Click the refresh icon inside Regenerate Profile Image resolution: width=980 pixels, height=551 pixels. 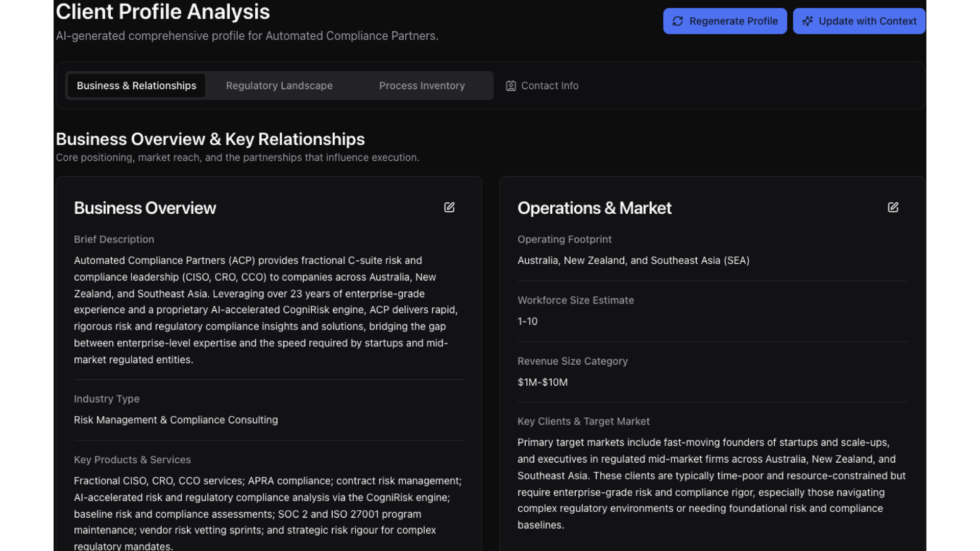click(x=678, y=21)
